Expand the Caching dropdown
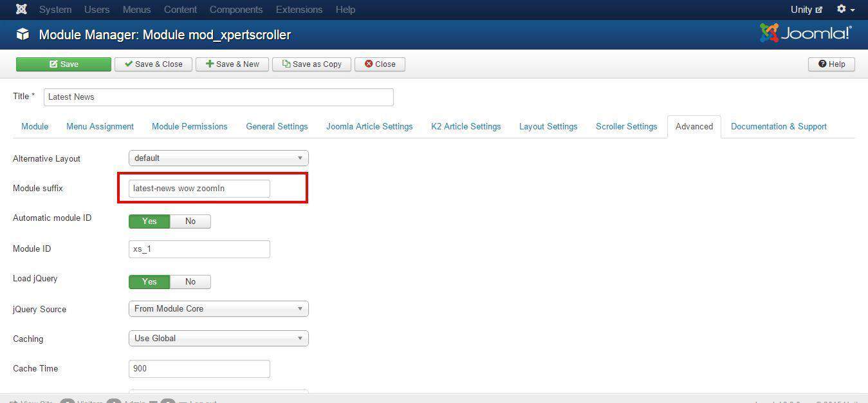 (x=218, y=339)
